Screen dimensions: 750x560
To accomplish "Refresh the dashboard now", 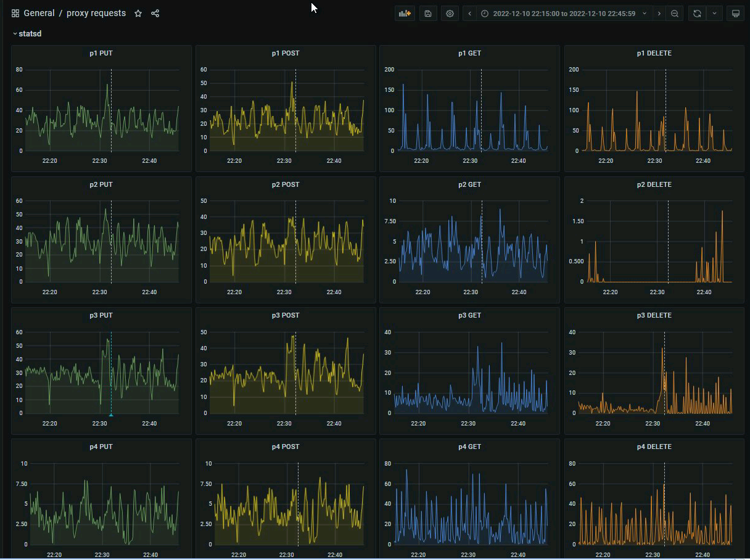I will click(x=697, y=14).
